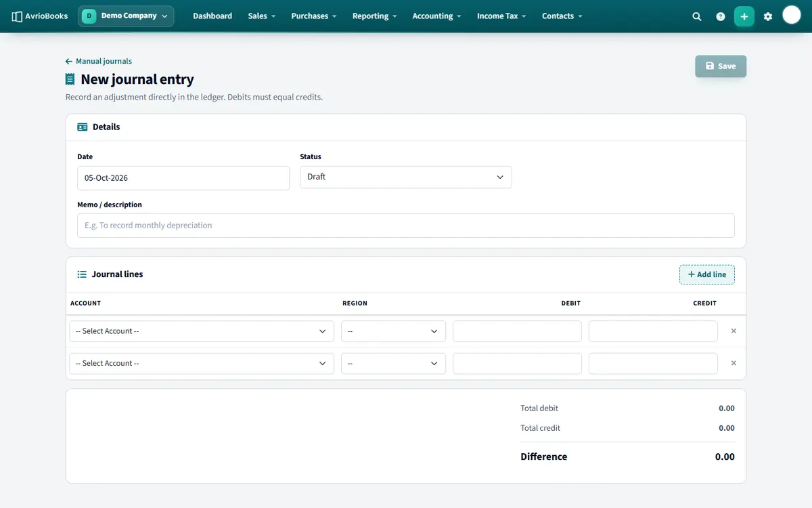Open first row Select Account dropdown

coord(202,331)
